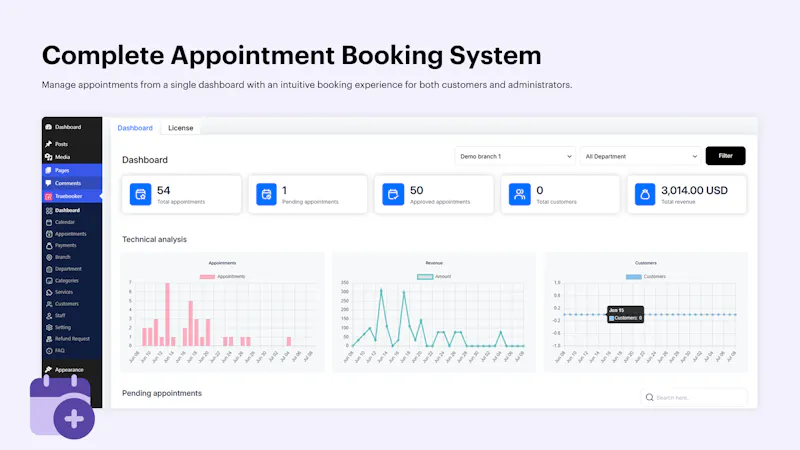Open the Refund Request link
The height and width of the screenshot is (450, 800).
click(x=72, y=339)
